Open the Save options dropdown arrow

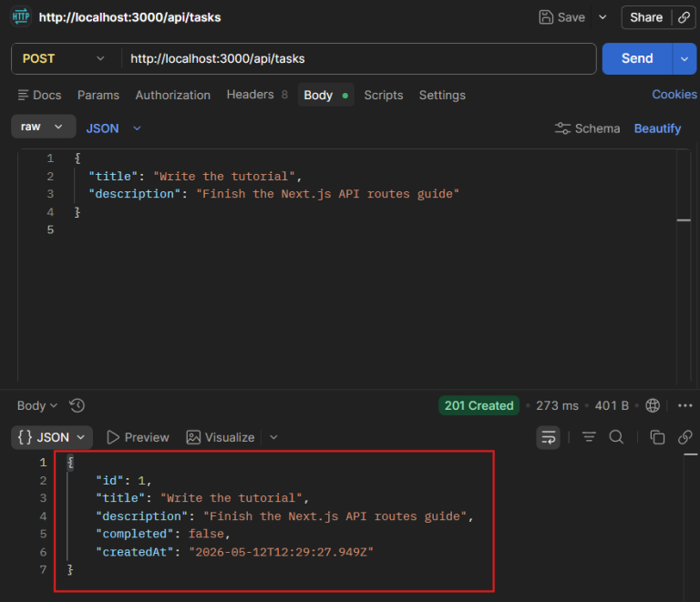point(602,17)
